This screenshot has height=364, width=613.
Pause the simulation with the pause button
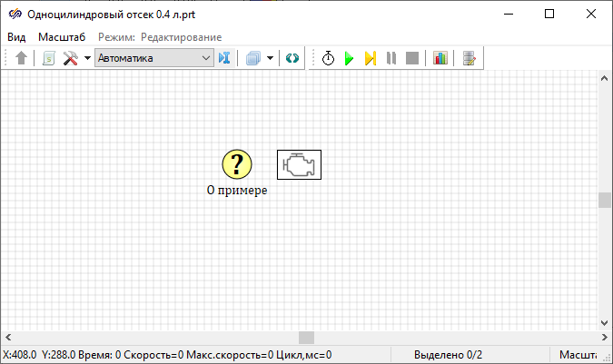click(391, 58)
